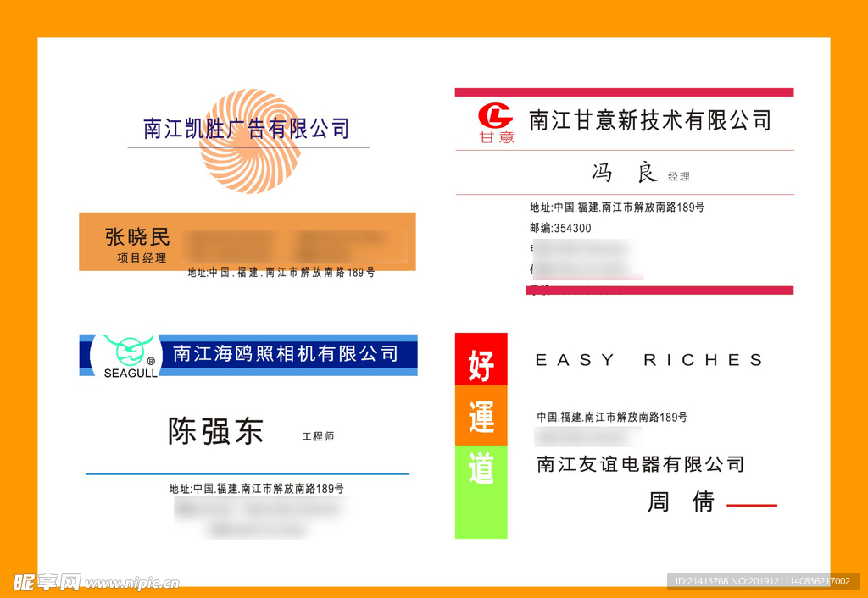Click the name 陈强东
The height and width of the screenshot is (598, 868).
pyautogui.click(x=215, y=431)
